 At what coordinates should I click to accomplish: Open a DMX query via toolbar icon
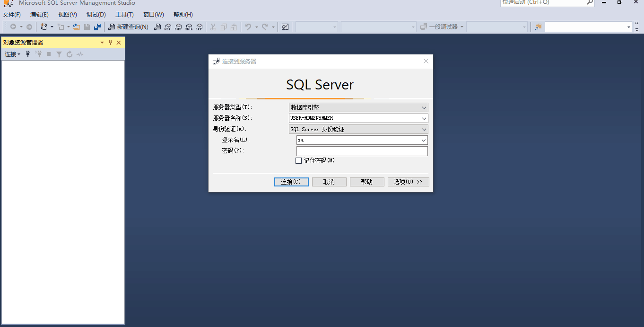[x=178, y=27]
